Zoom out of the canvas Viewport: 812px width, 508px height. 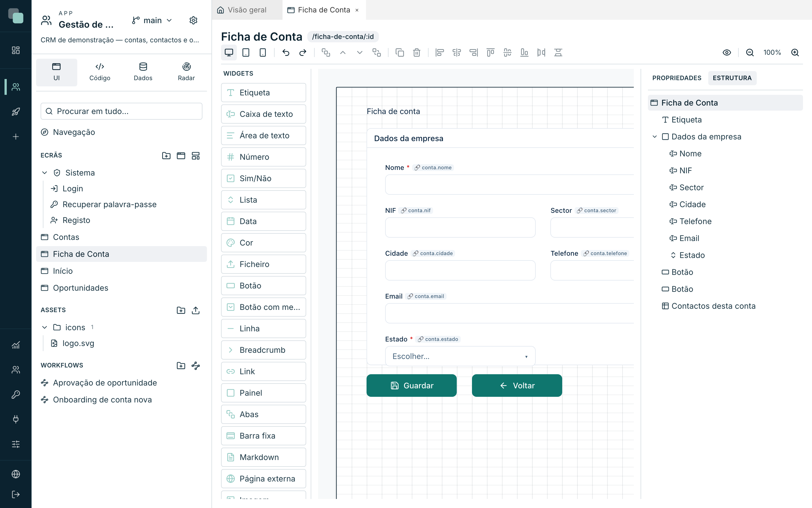tap(750, 52)
